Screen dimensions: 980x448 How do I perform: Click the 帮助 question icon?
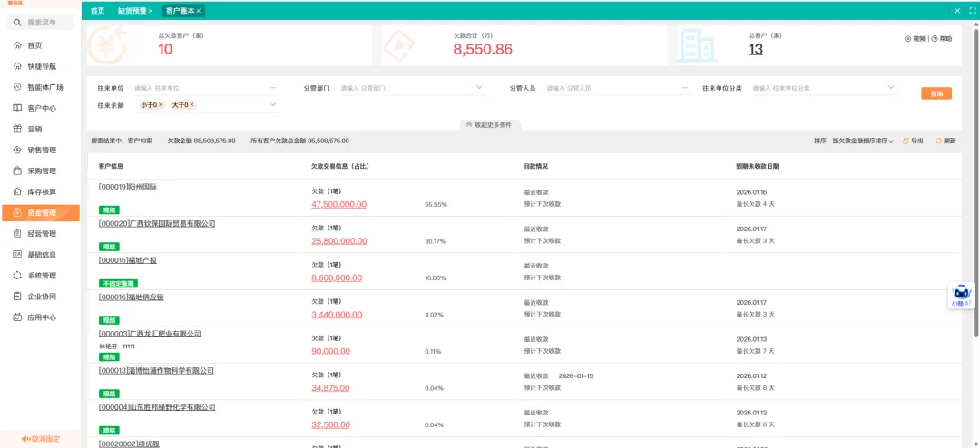point(935,39)
